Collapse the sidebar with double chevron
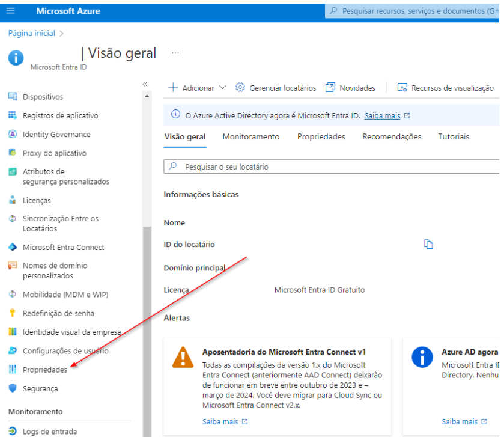Screen dimensions: 504x437 pyautogui.click(x=145, y=84)
